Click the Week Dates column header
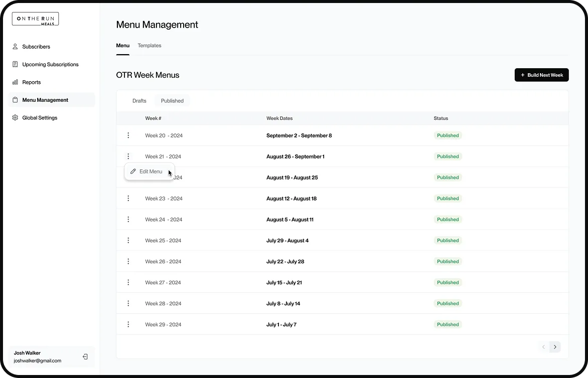The image size is (588, 378). pos(279,118)
